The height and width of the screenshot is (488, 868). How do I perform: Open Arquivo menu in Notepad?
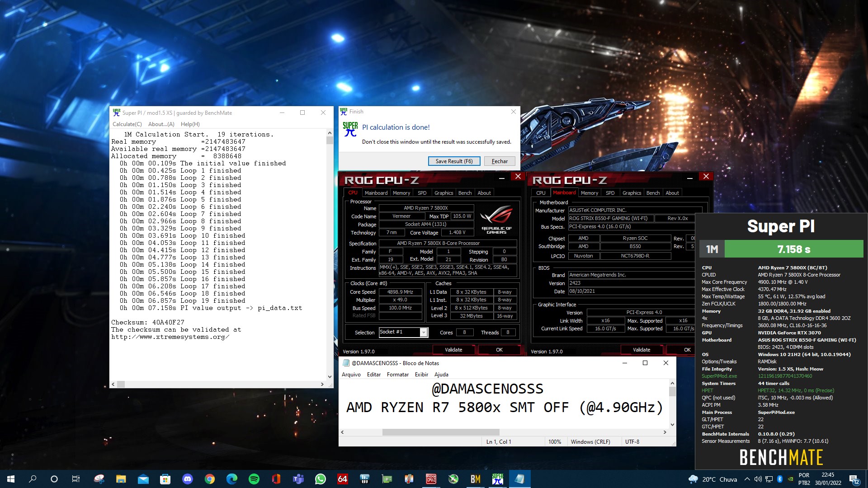351,375
